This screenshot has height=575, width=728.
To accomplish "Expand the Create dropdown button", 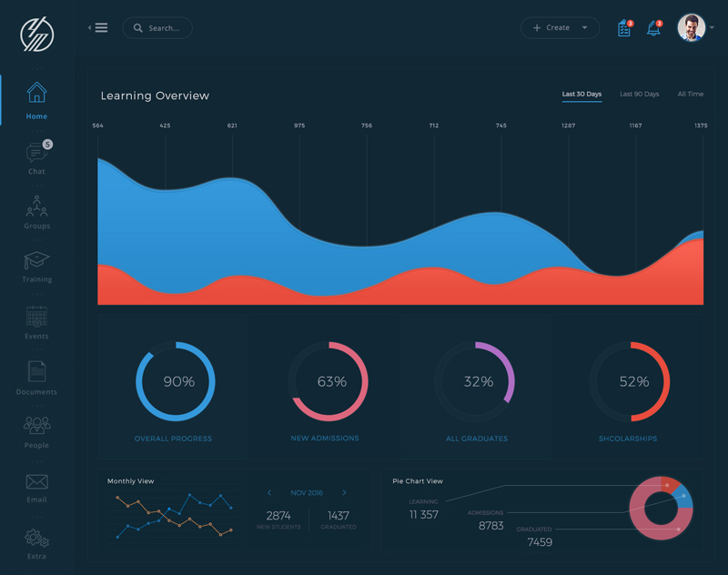I will coord(560,28).
